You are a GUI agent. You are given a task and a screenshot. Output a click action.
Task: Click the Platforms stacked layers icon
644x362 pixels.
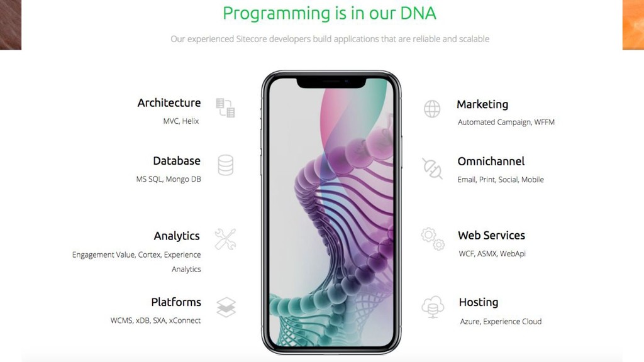pyautogui.click(x=226, y=307)
